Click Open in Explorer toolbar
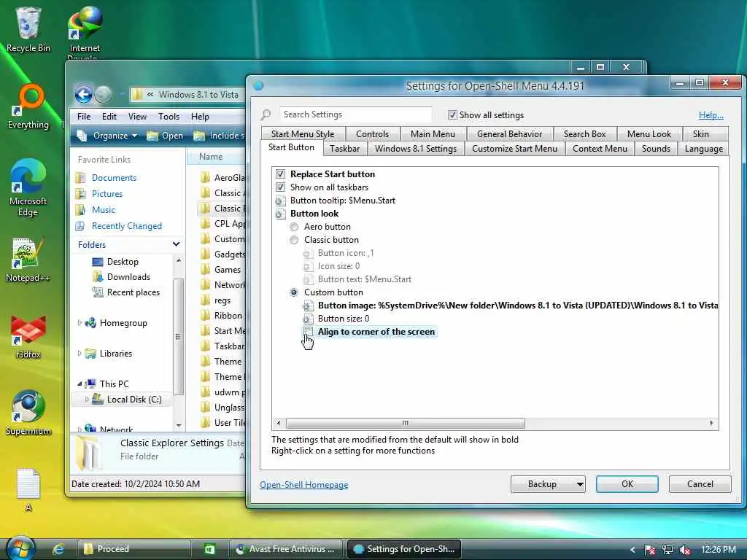Screen dimensions: 747x560 point(165,136)
